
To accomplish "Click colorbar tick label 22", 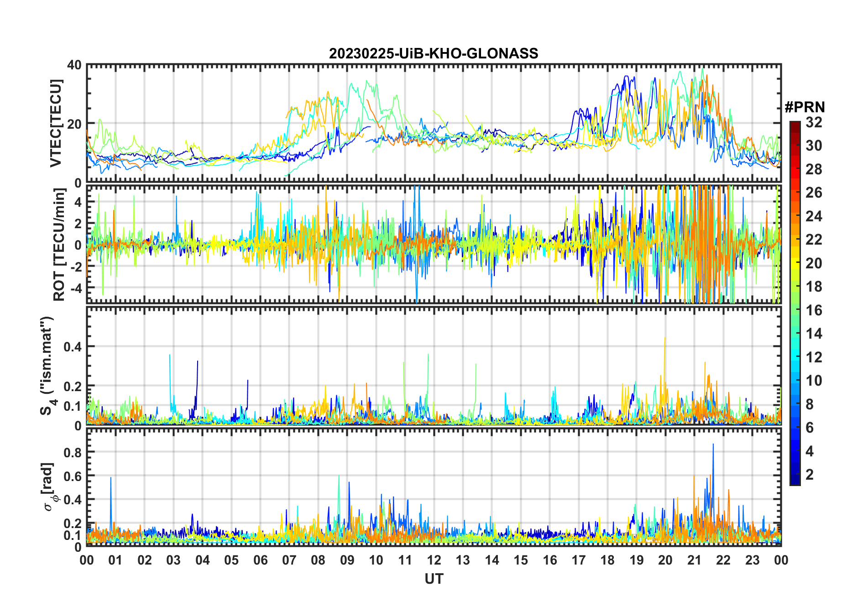I will coord(814,240).
